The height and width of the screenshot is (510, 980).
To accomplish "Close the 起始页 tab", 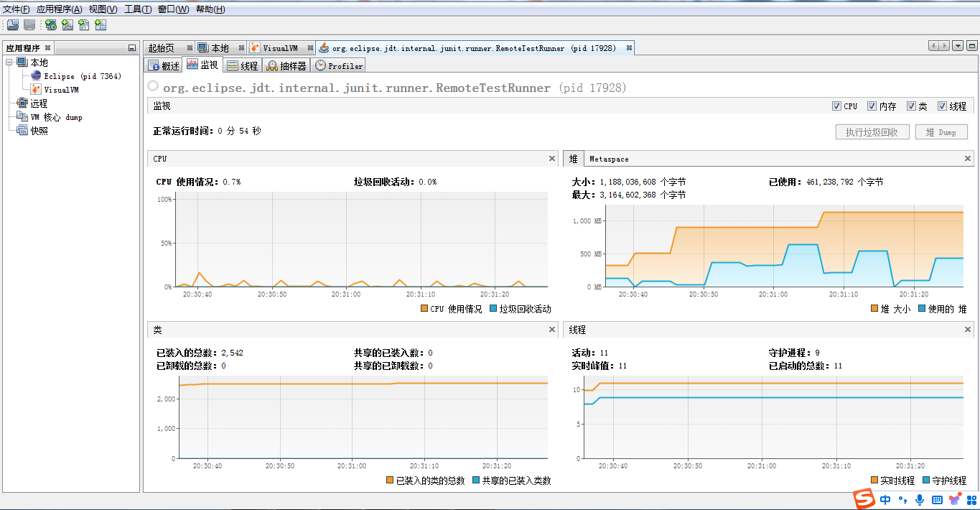I will pyautogui.click(x=190, y=47).
